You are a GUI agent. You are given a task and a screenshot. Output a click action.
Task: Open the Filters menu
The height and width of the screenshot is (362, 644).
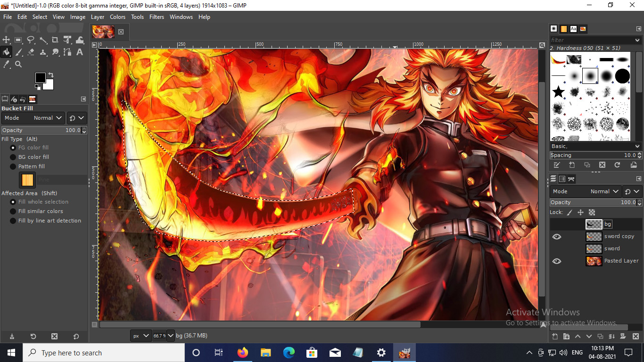click(x=157, y=17)
